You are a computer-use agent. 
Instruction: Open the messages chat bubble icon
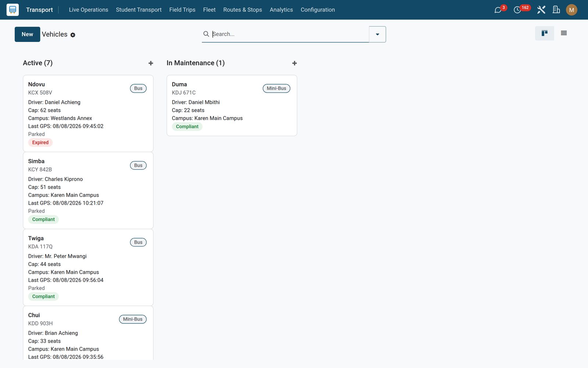click(498, 10)
